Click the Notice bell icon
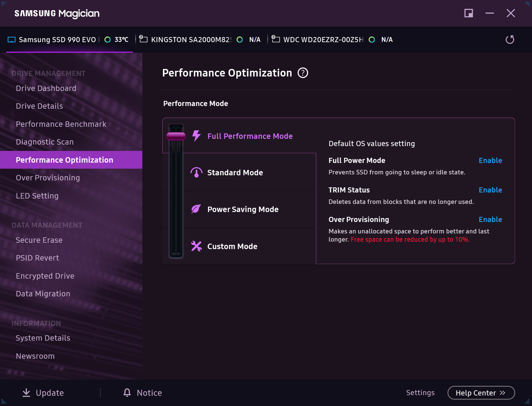 click(x=127, y=392)
